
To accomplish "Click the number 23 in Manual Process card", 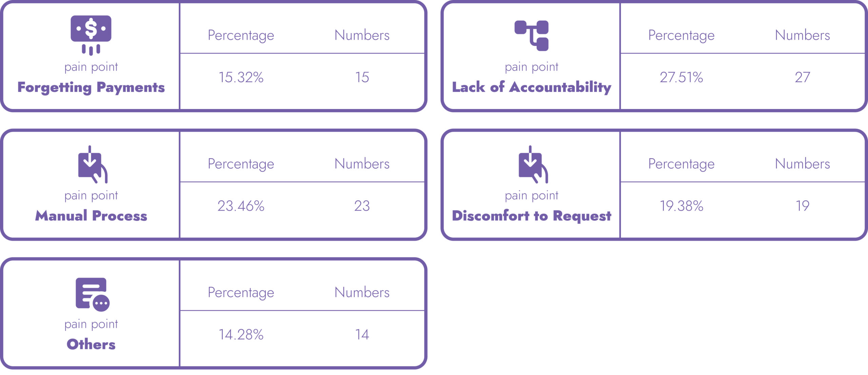I will point(362,206).
